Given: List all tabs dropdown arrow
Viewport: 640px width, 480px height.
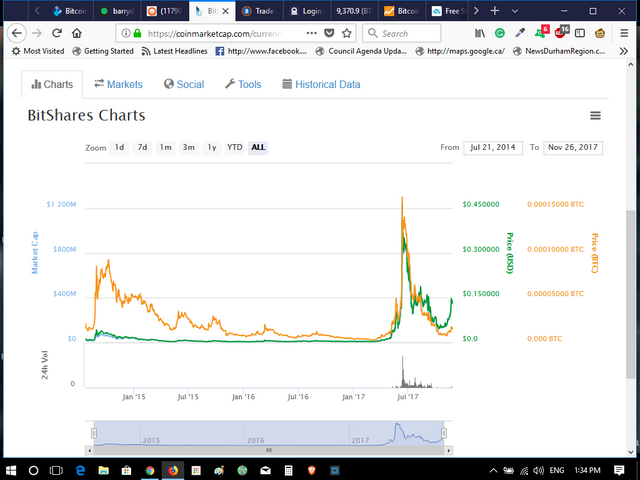Looking at the screenshot, I should click(x=515, y=11).
